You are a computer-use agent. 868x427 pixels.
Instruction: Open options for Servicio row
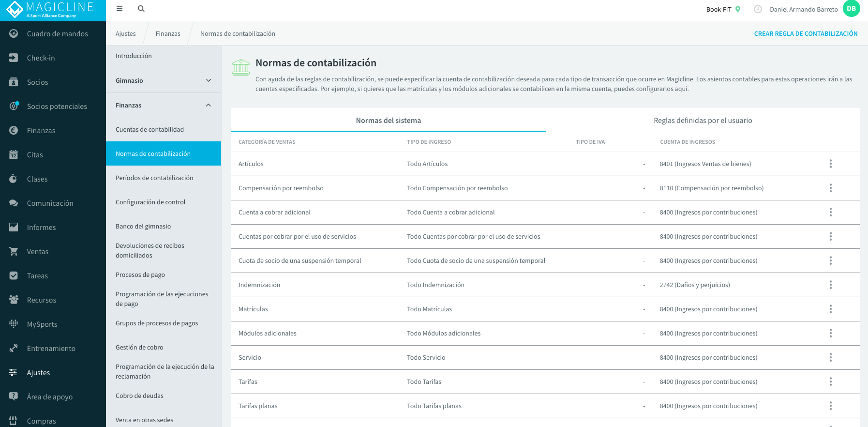(831, 357)
